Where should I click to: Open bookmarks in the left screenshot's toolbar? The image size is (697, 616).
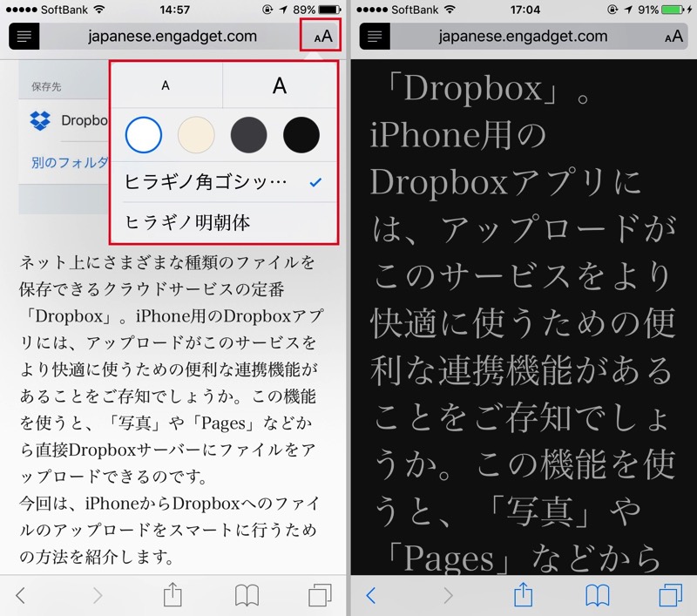pyautogui.click(x=247, y=595)
